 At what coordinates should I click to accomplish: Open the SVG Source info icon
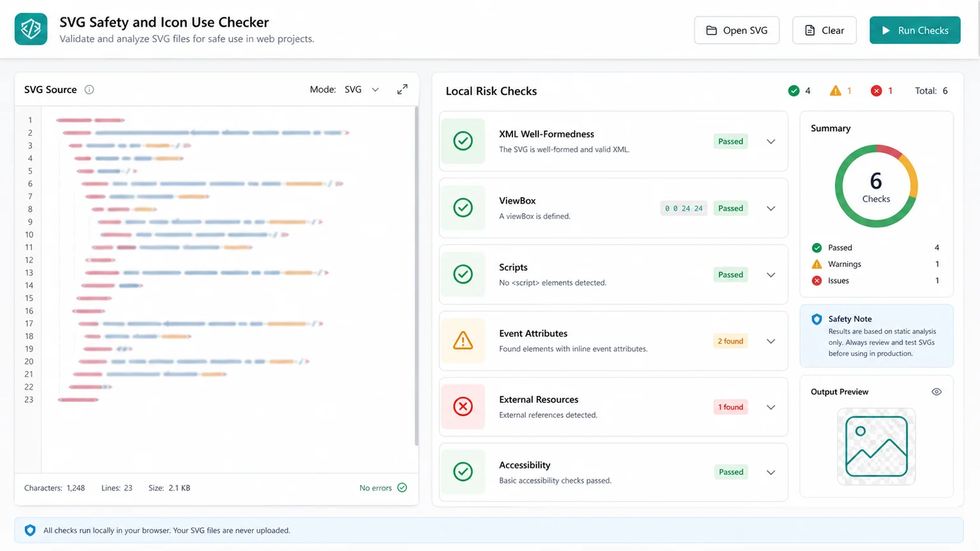[x=89, y=90]
